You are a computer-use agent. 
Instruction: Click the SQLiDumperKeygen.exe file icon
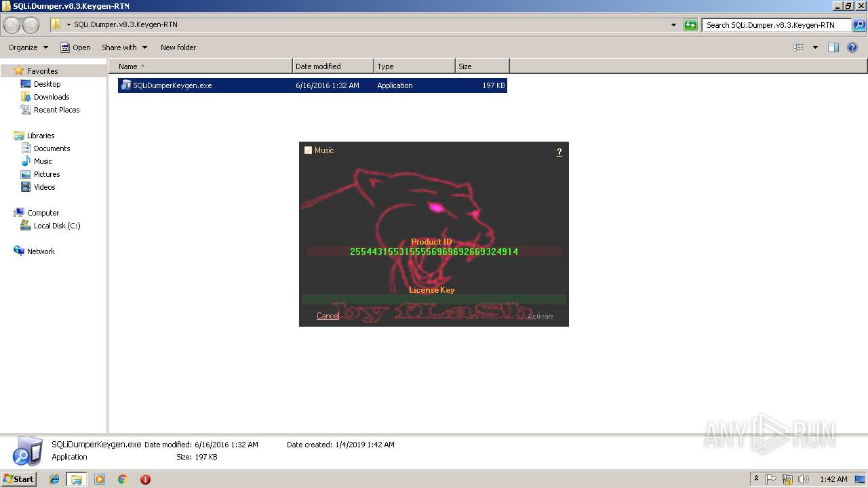[125, 85]
